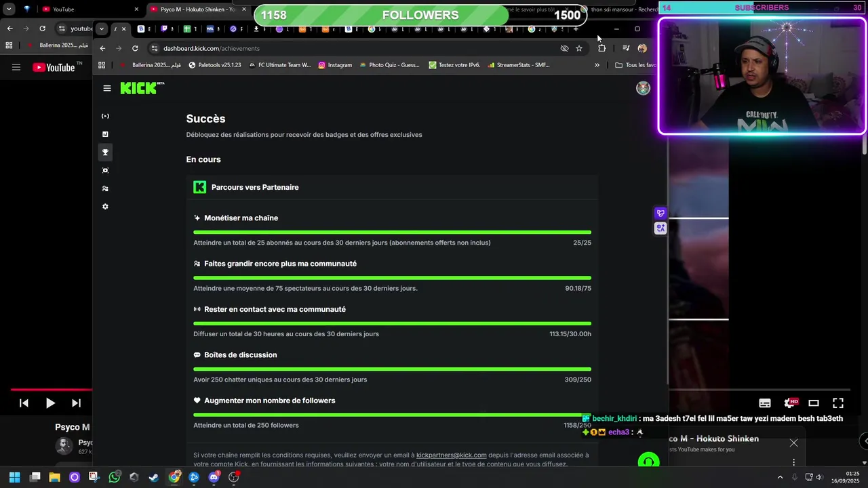Screen dimensions: 868x488
Task: Open the Kick profile avatar menu
Action: click(643, 88)
